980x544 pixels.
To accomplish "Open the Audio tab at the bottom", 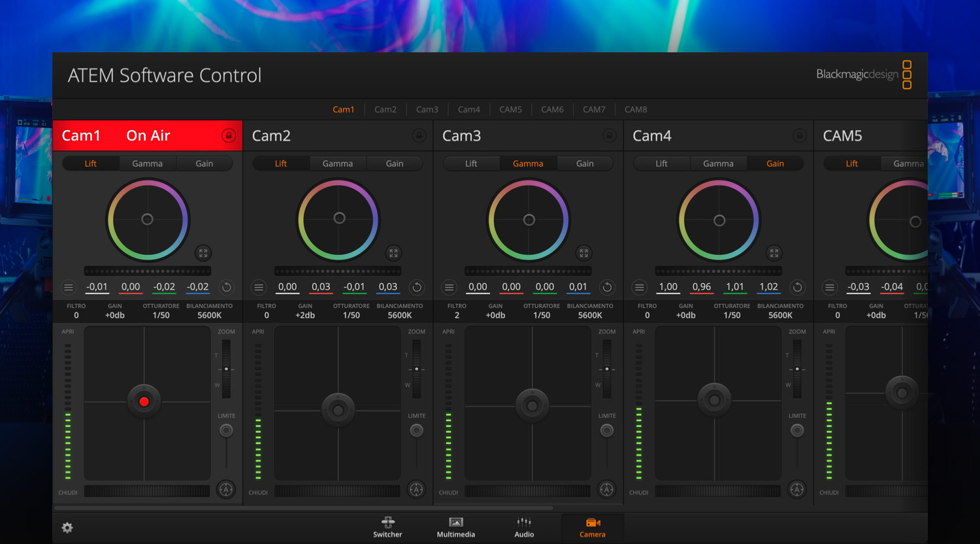I will pos(523,527).
